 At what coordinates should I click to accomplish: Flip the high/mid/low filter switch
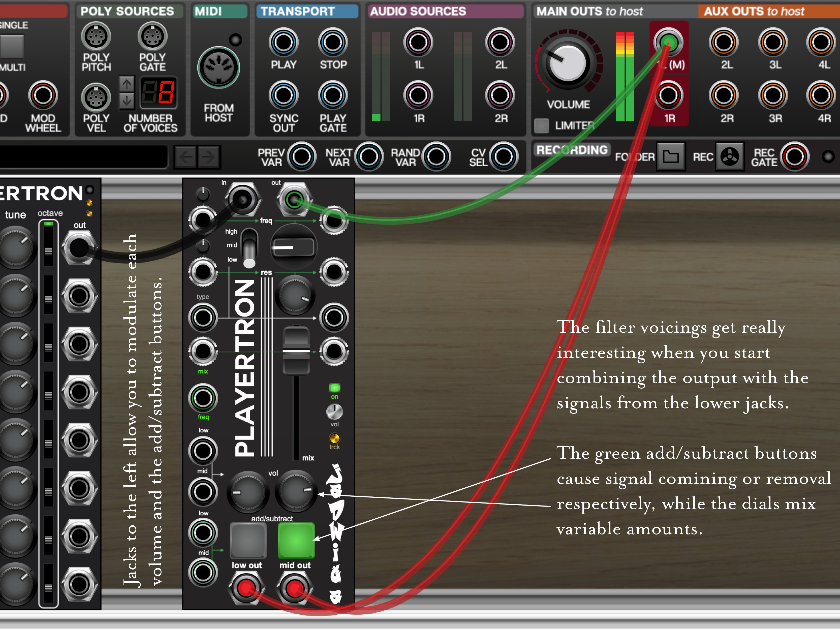249,249
